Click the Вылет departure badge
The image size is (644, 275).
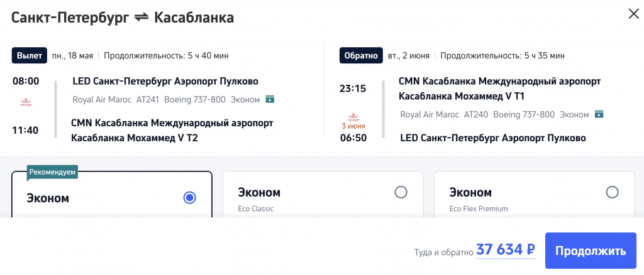30,56
